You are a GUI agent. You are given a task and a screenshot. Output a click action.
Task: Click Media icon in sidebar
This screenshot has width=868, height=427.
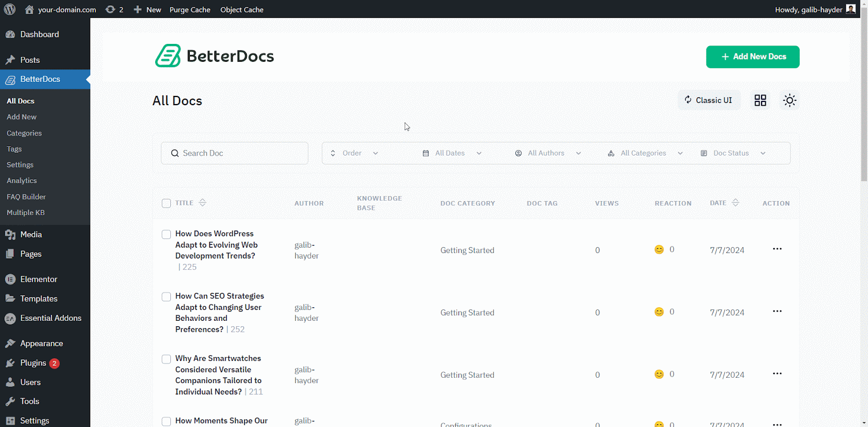tap(10, 235)
